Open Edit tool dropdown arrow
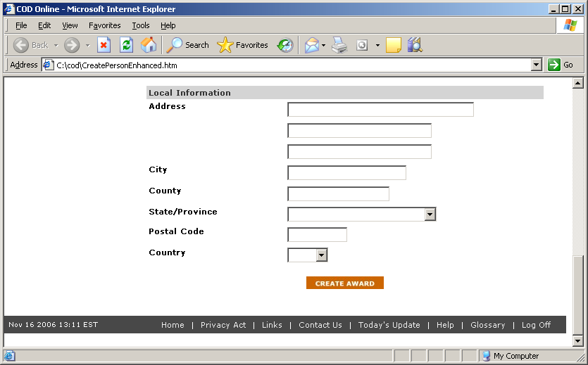588x365 pixels. click(377, 45)
